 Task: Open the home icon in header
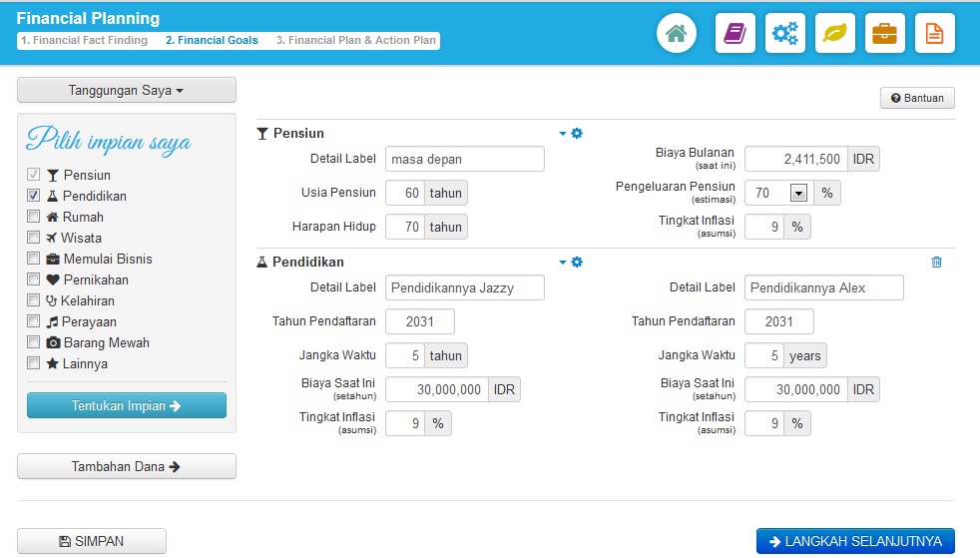pos(676,34)
